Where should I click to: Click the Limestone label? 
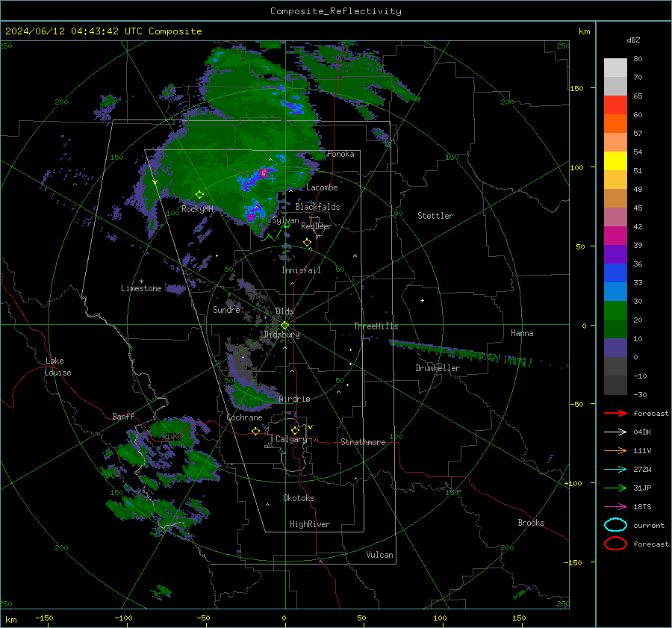pyautogui.click(x=141, y=288)
